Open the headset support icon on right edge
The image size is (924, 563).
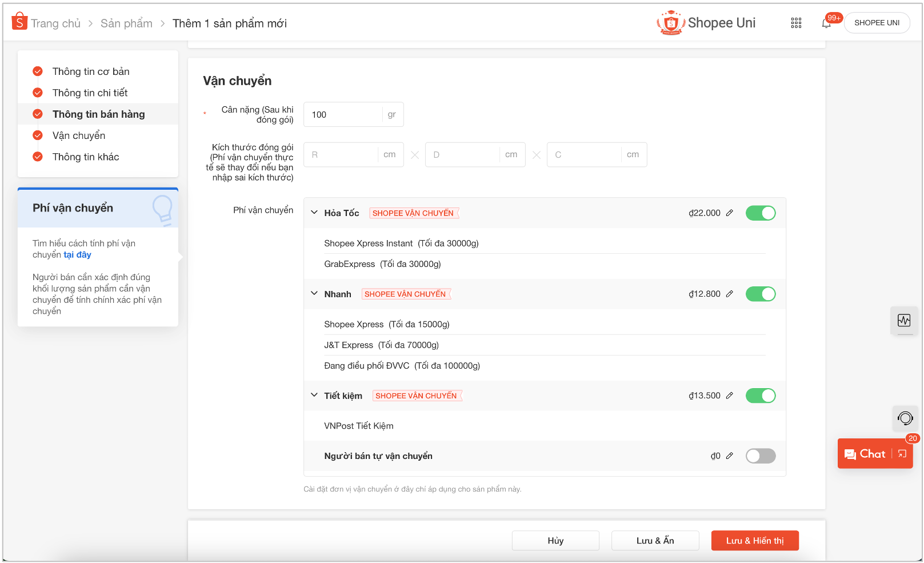905,418
